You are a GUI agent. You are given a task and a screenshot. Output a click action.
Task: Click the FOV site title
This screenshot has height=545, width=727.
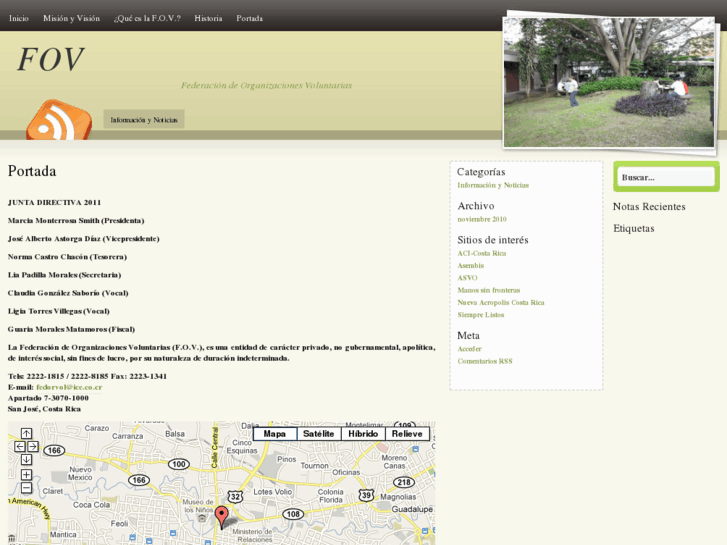[51, 59]
